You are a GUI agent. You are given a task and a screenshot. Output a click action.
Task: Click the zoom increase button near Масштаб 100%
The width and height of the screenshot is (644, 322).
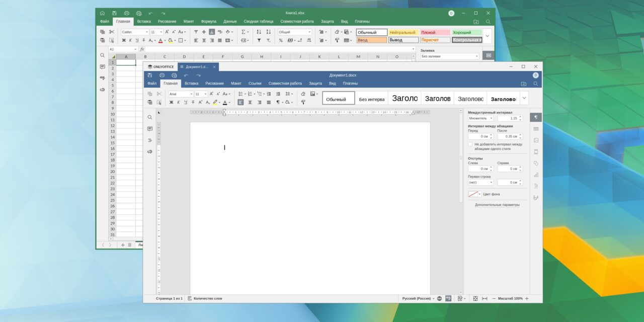527,298
